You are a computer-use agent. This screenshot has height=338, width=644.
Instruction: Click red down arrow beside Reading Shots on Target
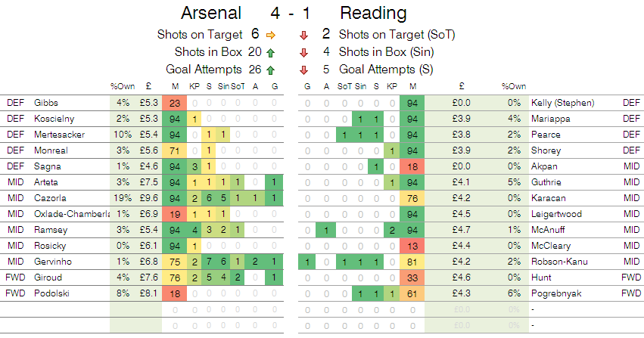coord(304,36)
